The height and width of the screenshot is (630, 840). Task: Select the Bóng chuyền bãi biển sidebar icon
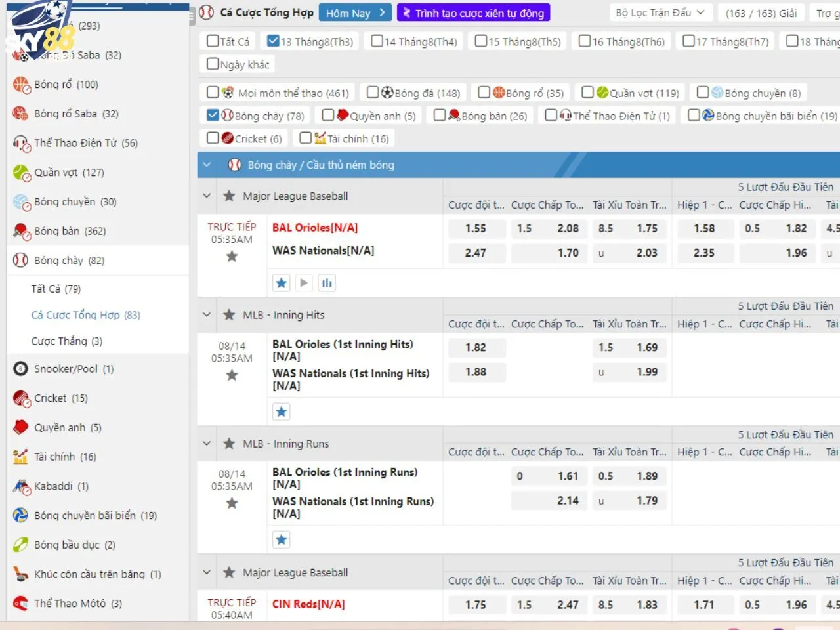[x=21, y=515]
